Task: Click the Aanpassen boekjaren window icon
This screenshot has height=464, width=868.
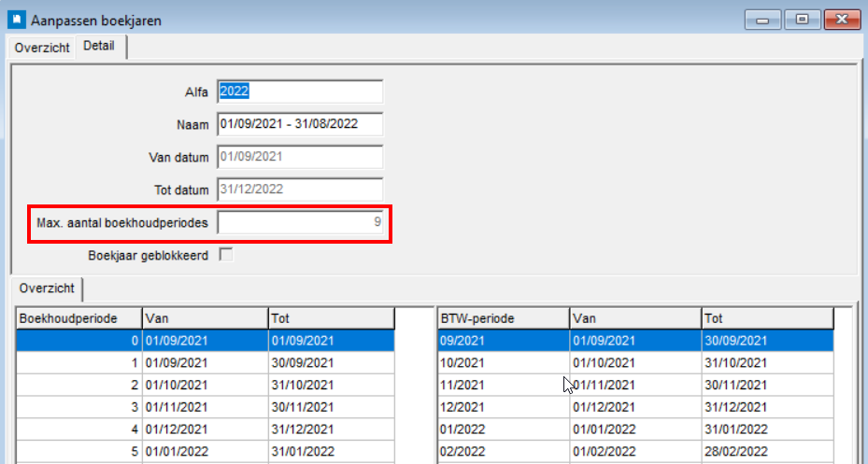Action: 16,19
